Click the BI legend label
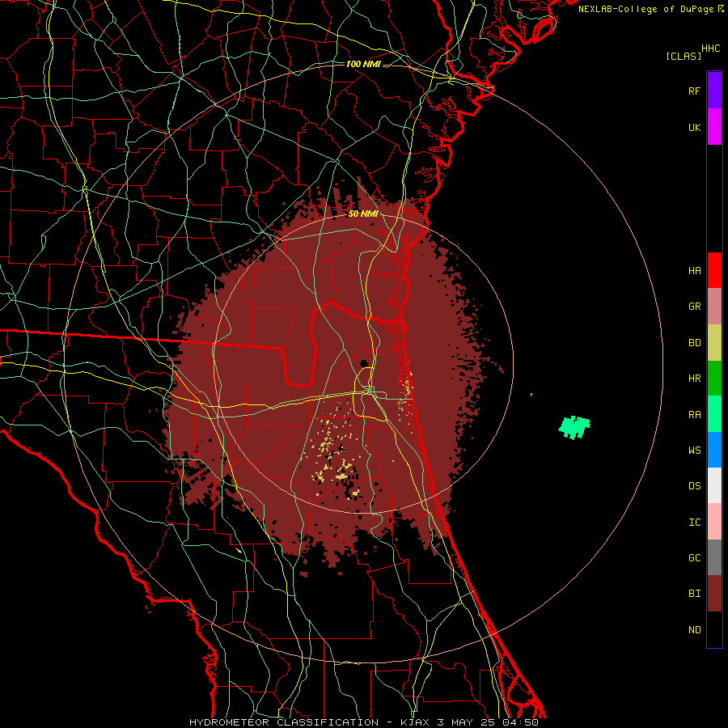Image resolution: width=728 pixels, height=728 pixels. point(694,594)
